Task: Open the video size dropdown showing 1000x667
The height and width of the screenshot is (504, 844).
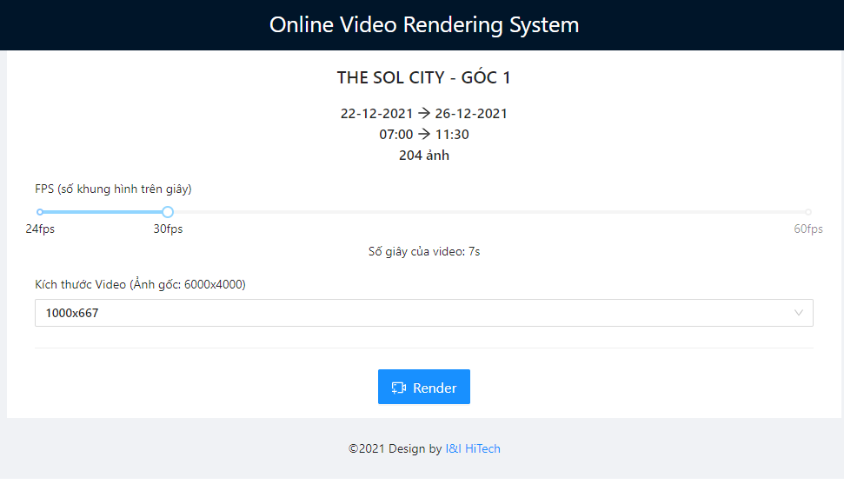Action: [x=423, y=313]
